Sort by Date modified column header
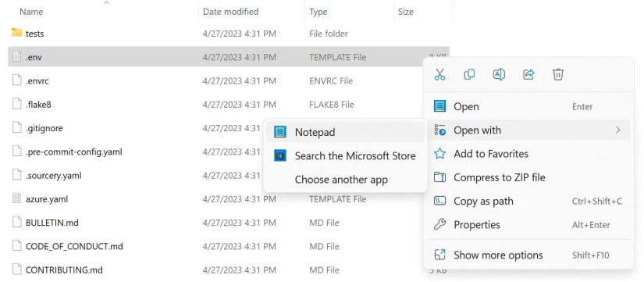The image size is (644, 282). coord(231,12)
